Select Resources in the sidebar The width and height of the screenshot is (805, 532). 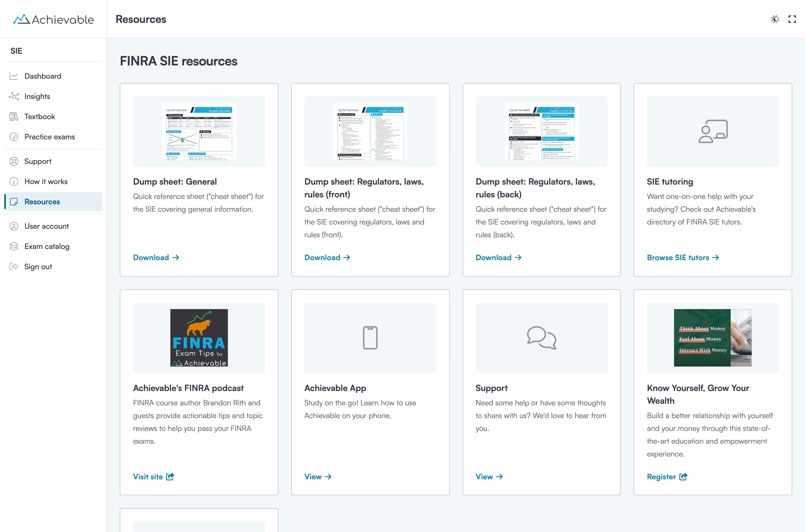pyautogui.click(x=53, y=202)
